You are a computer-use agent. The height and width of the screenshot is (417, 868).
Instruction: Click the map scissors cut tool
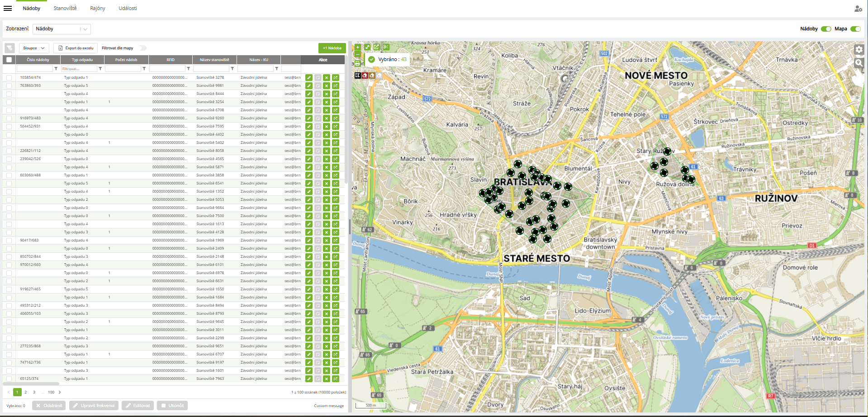[x=386, y=47]
